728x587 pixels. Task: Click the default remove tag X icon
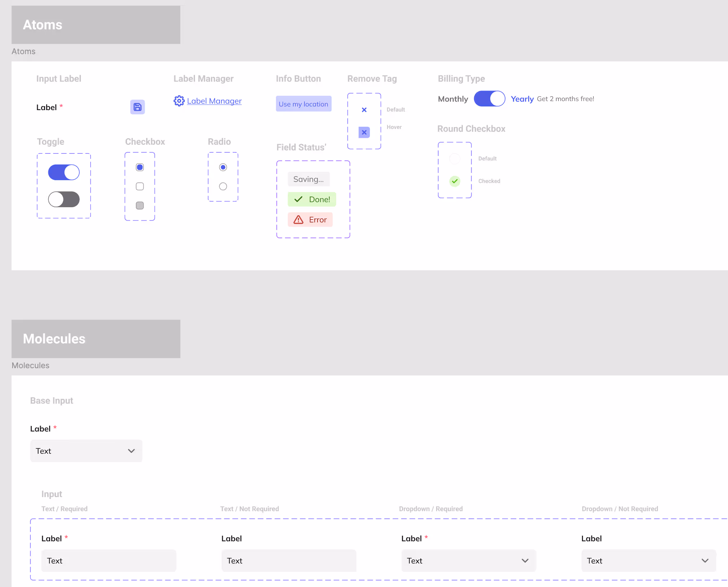(364, 110)
